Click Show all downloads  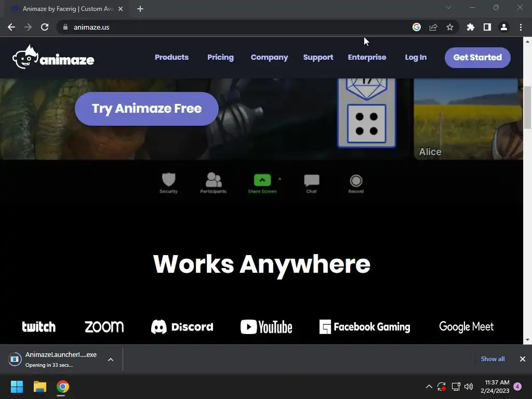493,359
